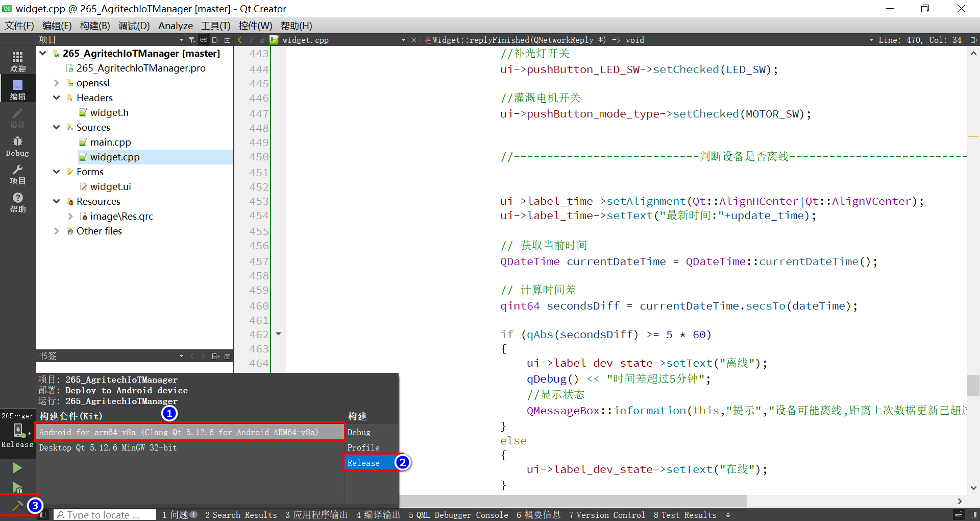Click the Type to locate input field
This screenshot has height=521, width=980.
coord(105,515)
